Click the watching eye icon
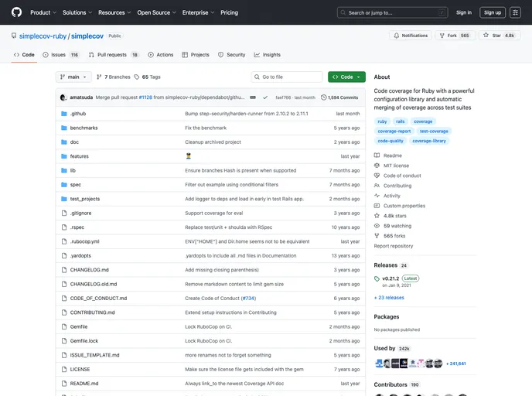Image resolution: width=532 pixels, height=396 pixels. coord(377,226)
